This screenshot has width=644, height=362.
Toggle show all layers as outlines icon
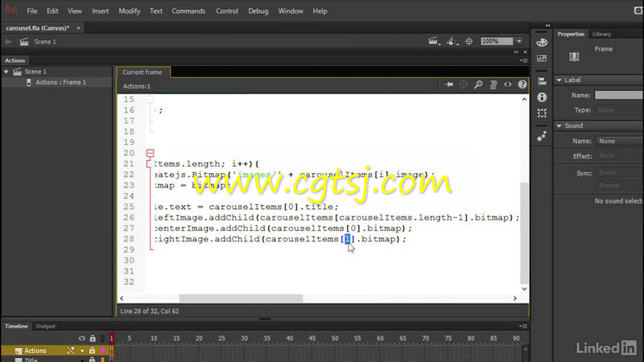(x=103, y=338)
